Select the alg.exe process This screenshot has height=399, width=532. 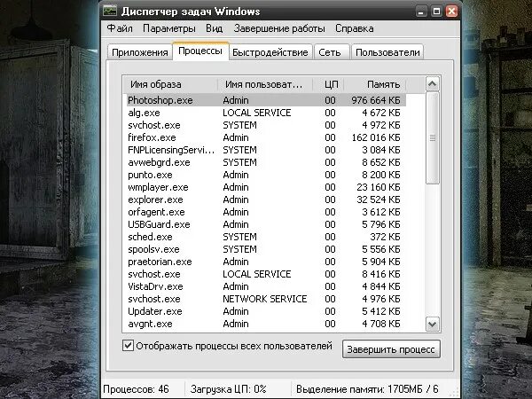(266, 113)
